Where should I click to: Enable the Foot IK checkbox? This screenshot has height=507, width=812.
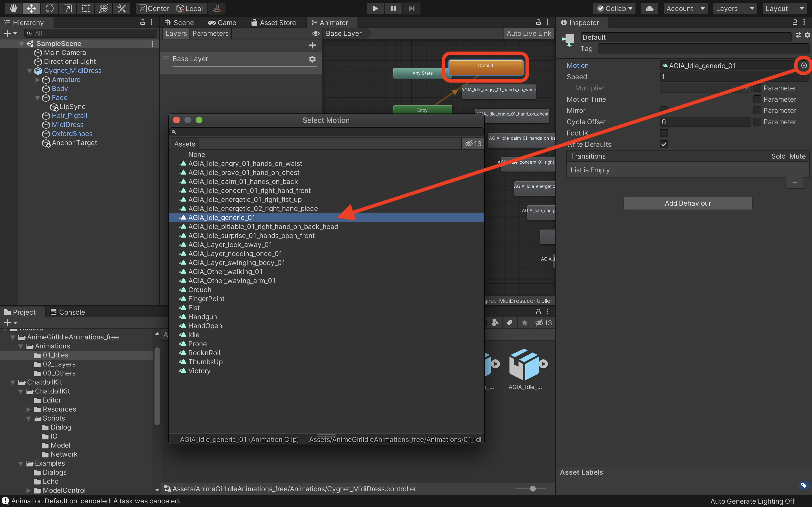(664, 133)
